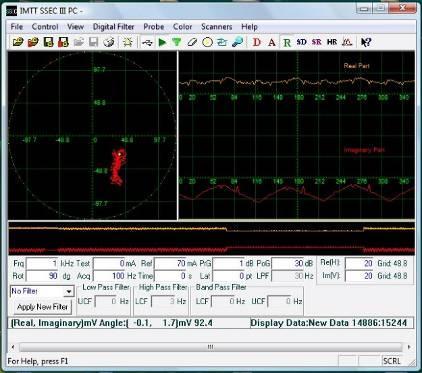This screenshot has height=373, width=422.
Task: Click the Apply New Filter button
Action: pos(42,307)
